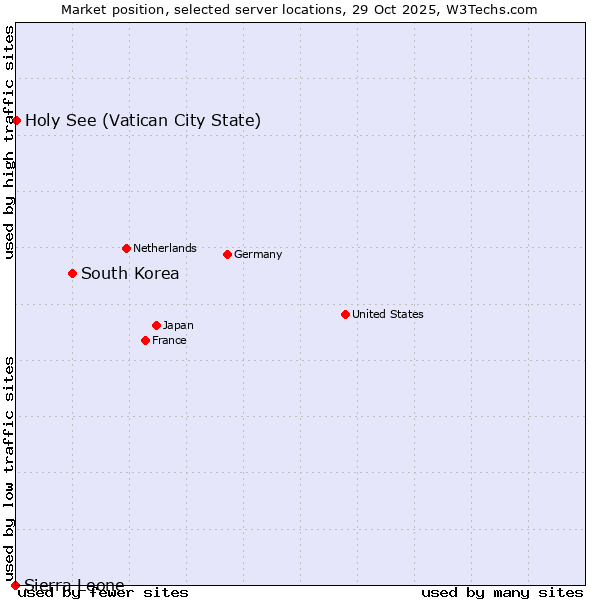Click the Sierra Leone red dot
Image resolution: width=600 pixels, height=600 pixels.
coord(15,585)
